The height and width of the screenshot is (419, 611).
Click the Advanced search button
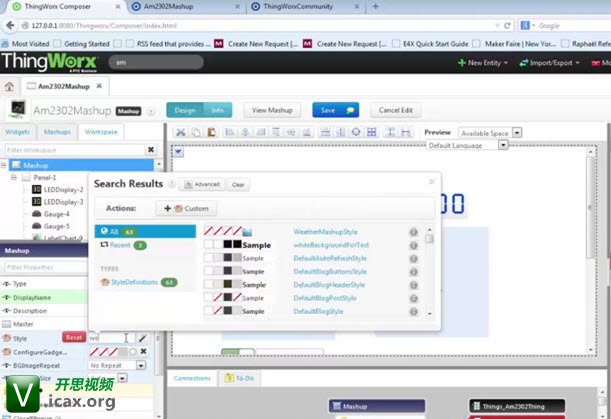[202, 184]
